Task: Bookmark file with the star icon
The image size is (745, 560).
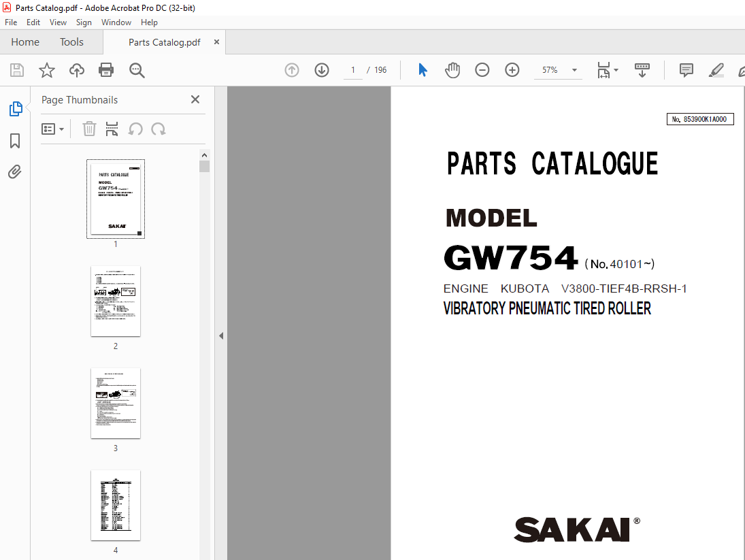Action: tap(46, 70)
